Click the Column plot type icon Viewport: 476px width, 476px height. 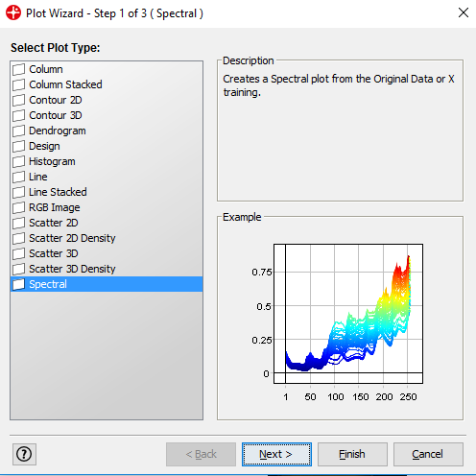(x=18, y=69)
